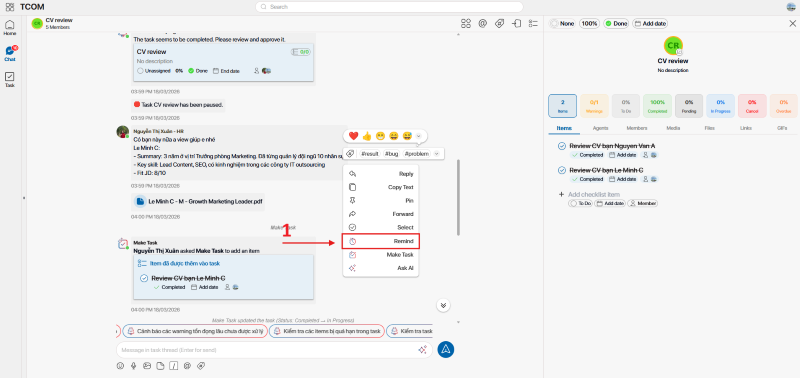The width and height of the screenshot is (800, 378).
Task: React with the thumbs up emoji
Action: click(366, 136)
